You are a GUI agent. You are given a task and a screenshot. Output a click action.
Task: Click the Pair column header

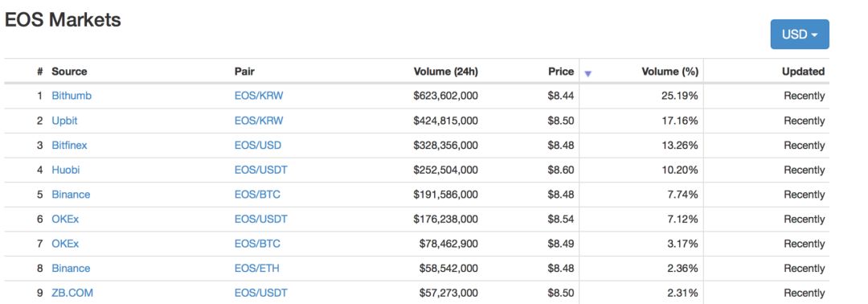(x=244, y=72)
